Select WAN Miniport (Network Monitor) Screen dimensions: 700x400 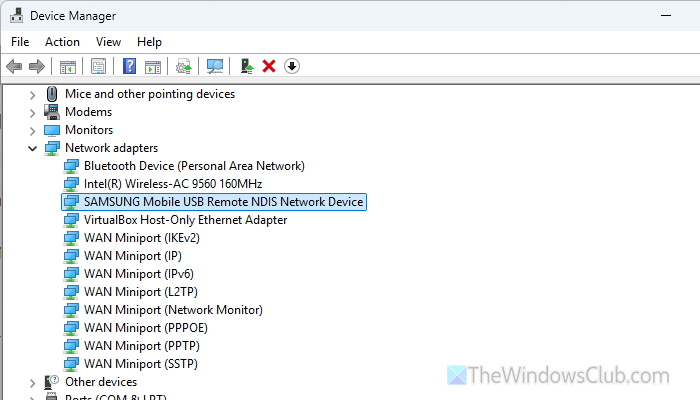tap(173, 310)
